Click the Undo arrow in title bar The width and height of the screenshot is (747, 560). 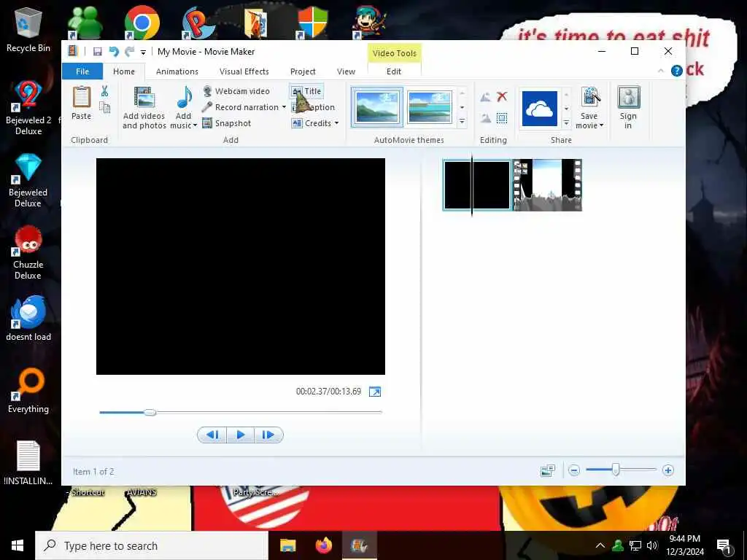point(114,52)
